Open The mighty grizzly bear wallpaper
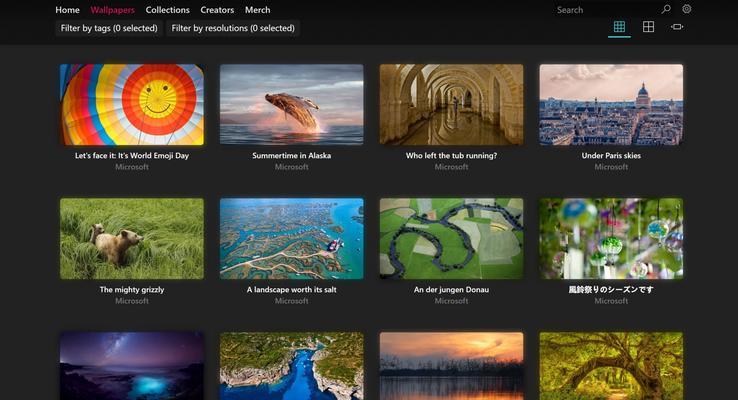Viewport: 738px width, 400px height. click(132, 239)
